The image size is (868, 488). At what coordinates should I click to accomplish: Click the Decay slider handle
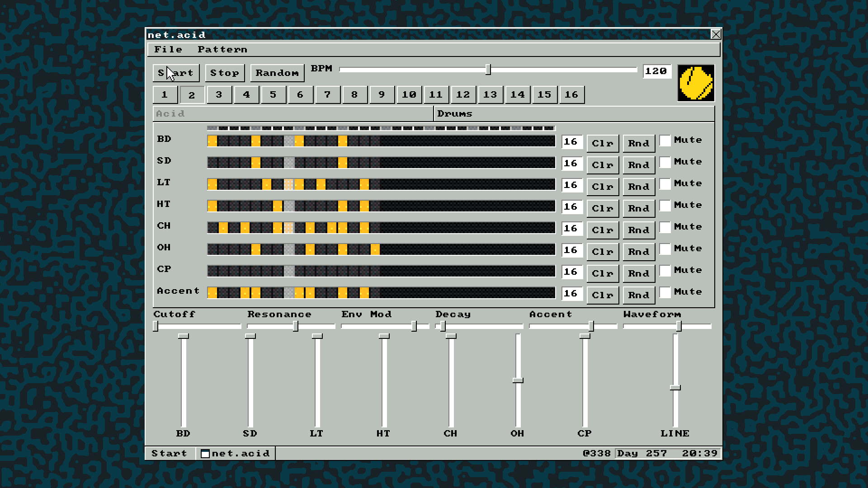pyautogui.click(x=443, y=326)
